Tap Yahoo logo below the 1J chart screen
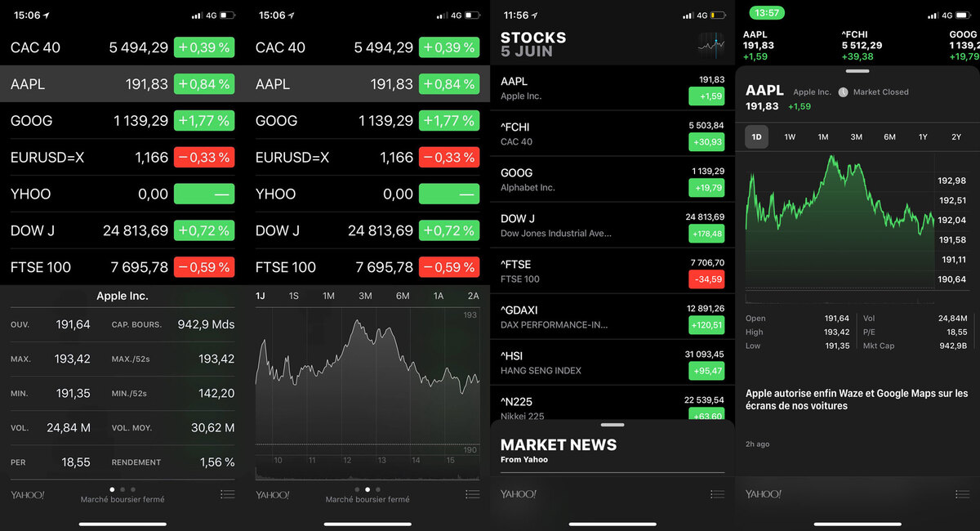Viewport: 980px width, 531px height. coord(273,494)
